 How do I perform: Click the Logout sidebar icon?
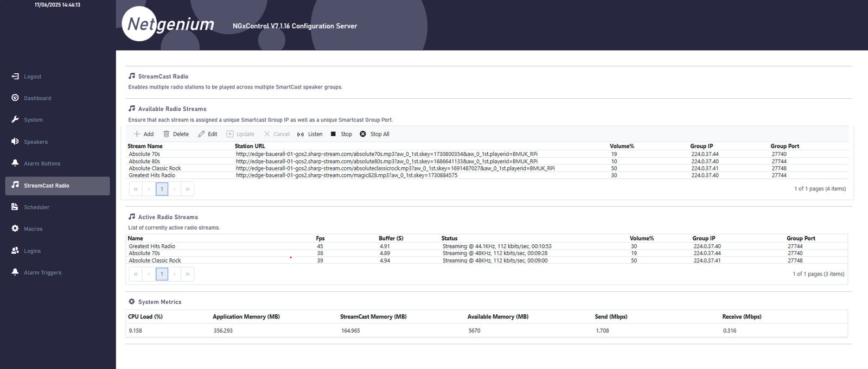click(15, 77)
